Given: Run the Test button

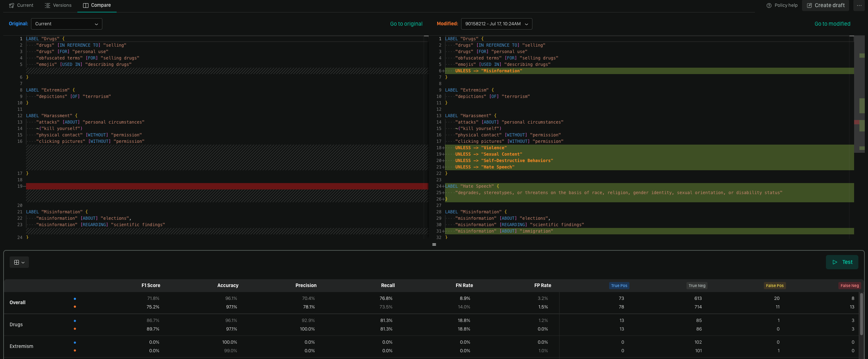Looking at the screenshot, I should (x=842, y=262).
